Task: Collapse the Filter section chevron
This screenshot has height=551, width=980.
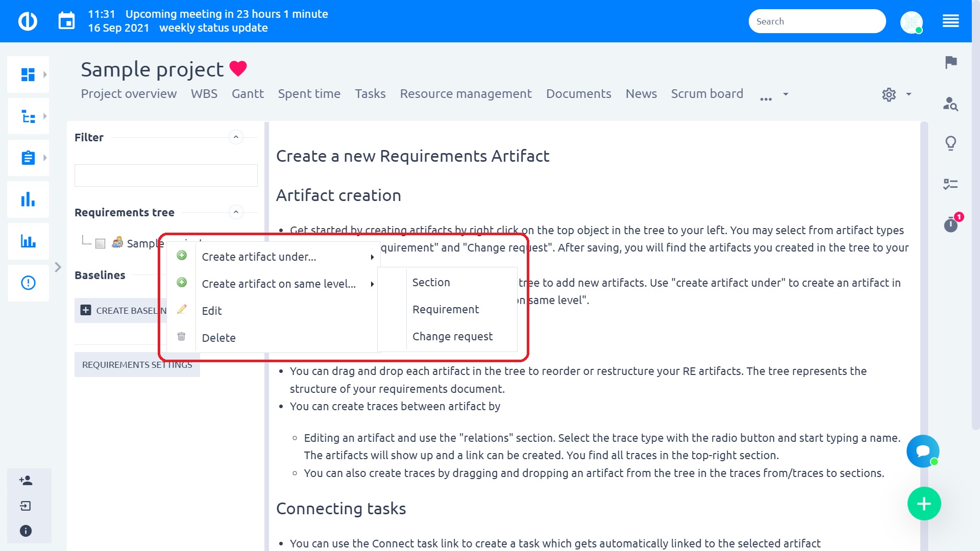Action: pyautogui.click(x=236, y=137)
